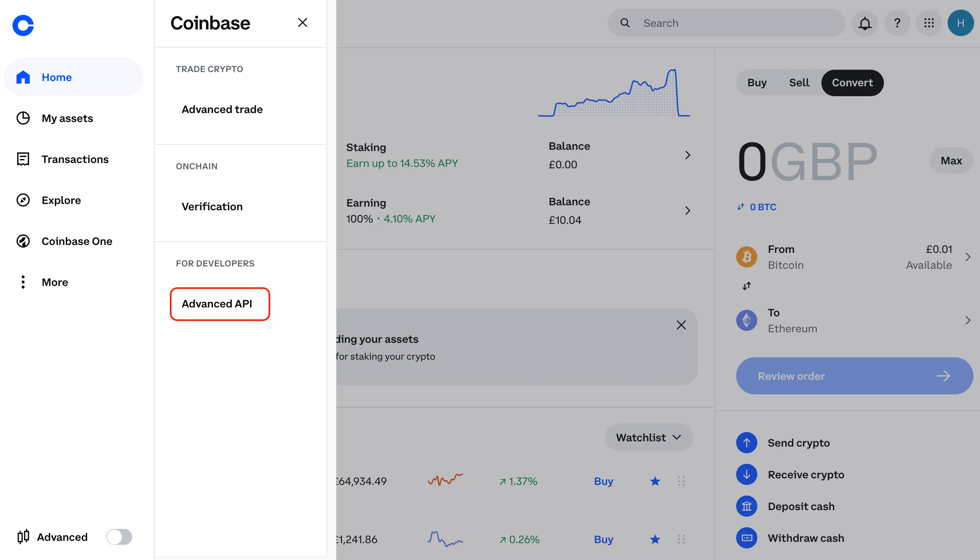Choose Withdraw cash
The width and height of the screenshot is (980, 560).
pyautogui.click(x=806, y=538)
